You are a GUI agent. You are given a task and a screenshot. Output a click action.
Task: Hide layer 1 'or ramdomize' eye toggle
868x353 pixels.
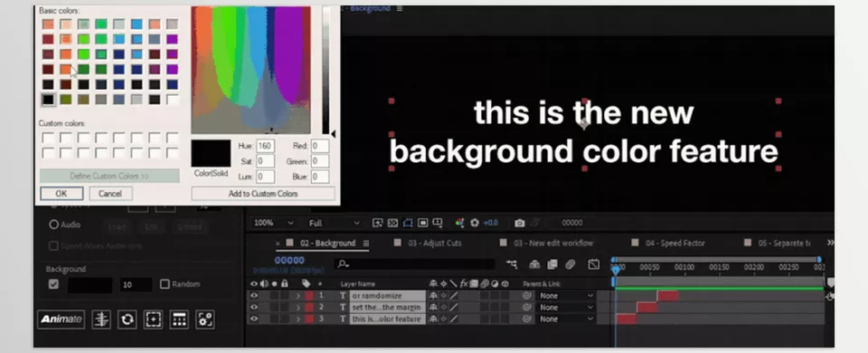[x=254, y=296]
